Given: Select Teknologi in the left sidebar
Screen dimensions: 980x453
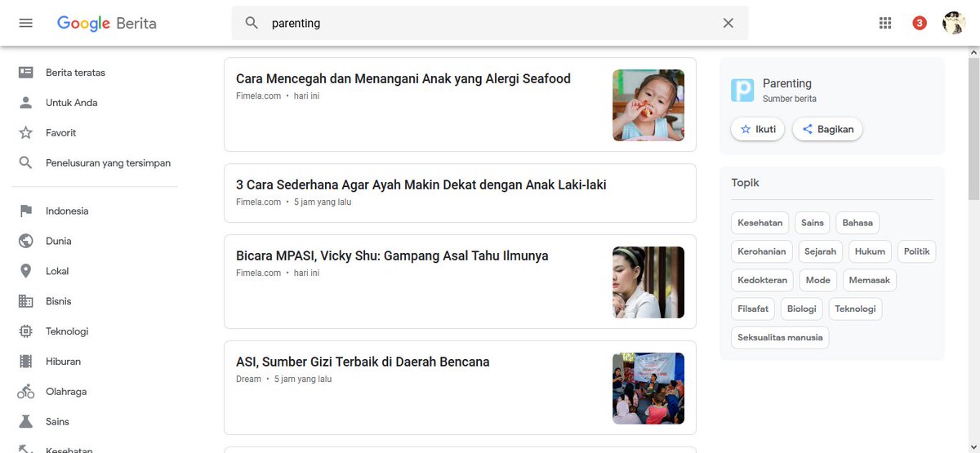Looking at the screenshot, I should point(67,332).
